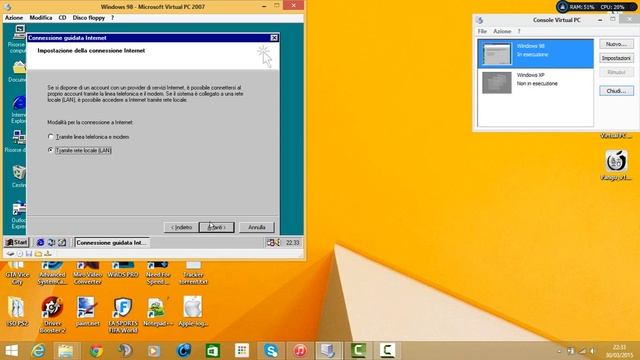The image size is (640, 360).
Task: Switch to Virtual PC in the taskbar
Action: pyautogui.click(x=328, y=351)
